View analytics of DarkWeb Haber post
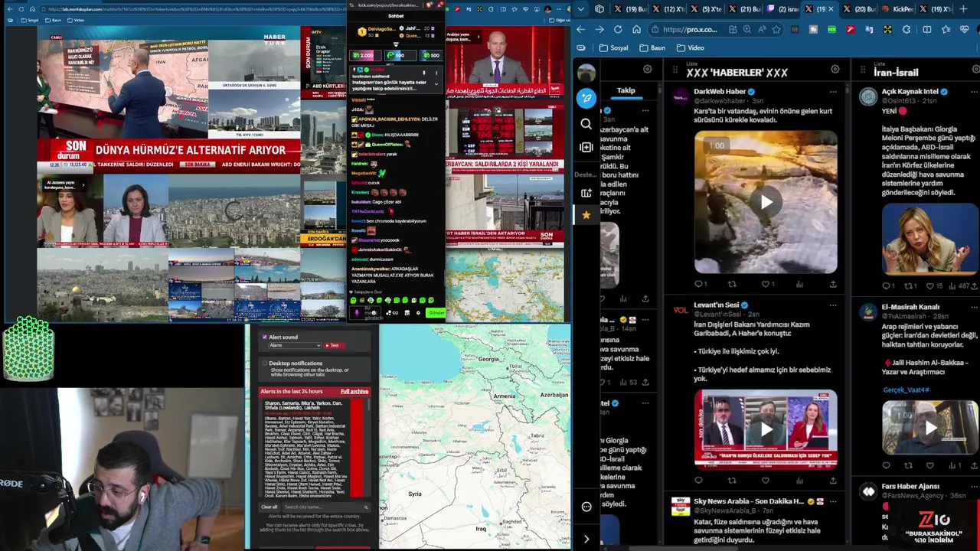This screenshot has height=551, width=980. 799,285
